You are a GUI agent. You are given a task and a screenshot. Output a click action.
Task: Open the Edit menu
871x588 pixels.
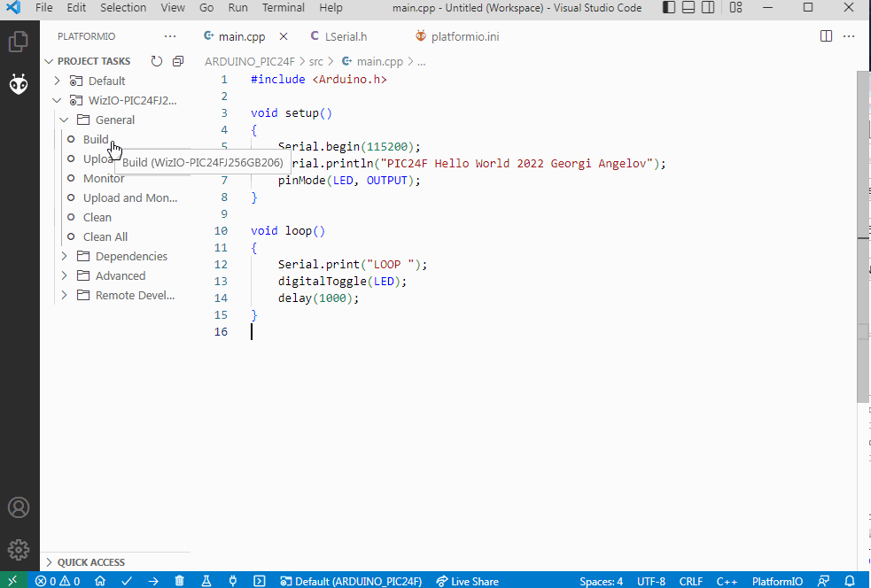(x=76, y=8)
